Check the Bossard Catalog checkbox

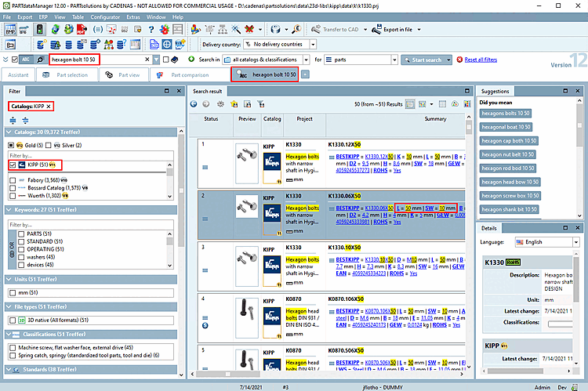tap(13, 188)
